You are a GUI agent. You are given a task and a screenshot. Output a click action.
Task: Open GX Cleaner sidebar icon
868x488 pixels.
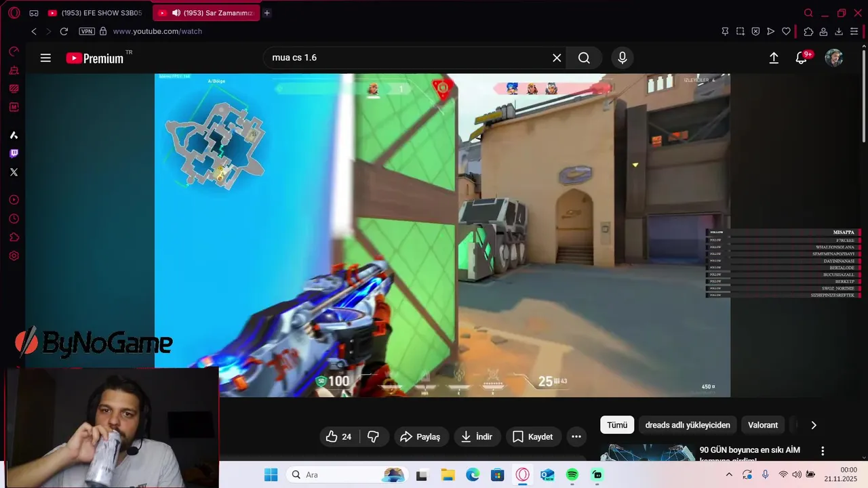tap(14, 70)
